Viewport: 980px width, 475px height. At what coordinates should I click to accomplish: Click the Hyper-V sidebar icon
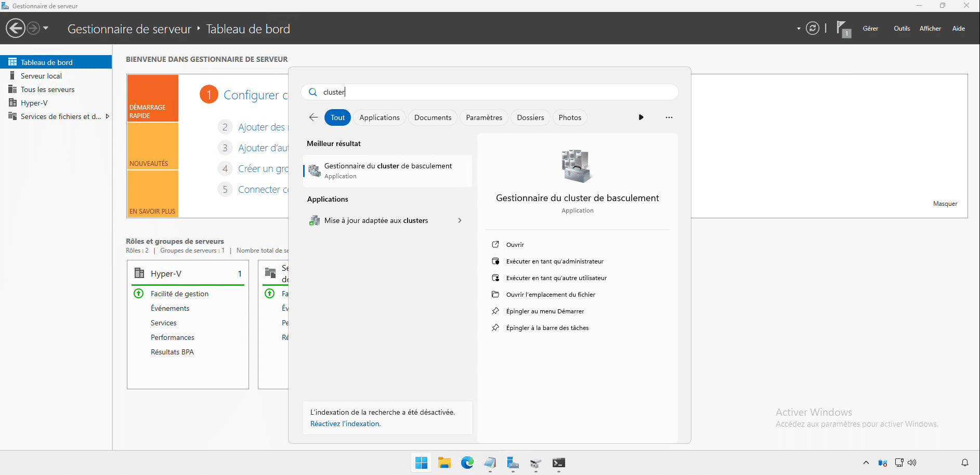12,103
